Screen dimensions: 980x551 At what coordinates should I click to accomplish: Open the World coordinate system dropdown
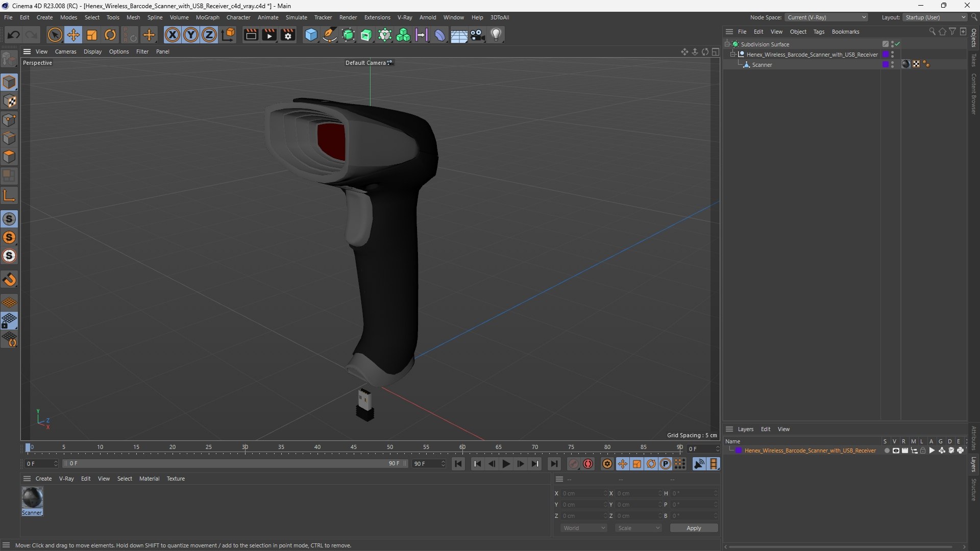pos(583,528)
